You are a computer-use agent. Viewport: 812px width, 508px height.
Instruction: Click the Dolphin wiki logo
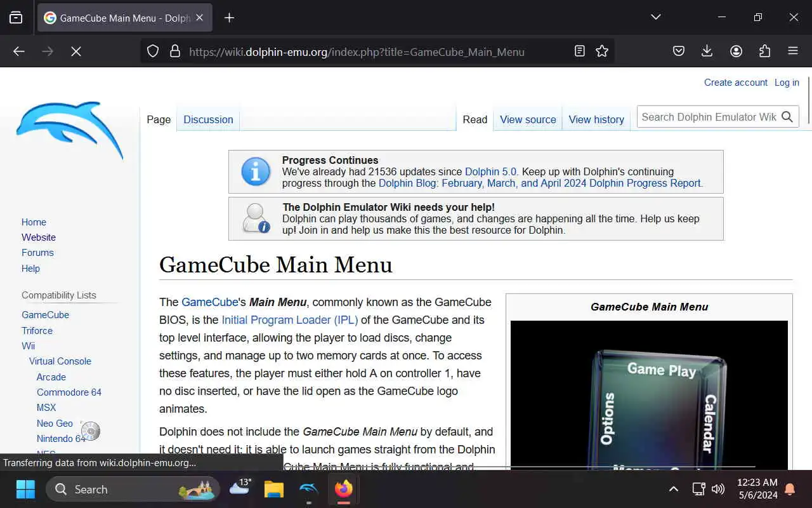click(x=70, y=130)
